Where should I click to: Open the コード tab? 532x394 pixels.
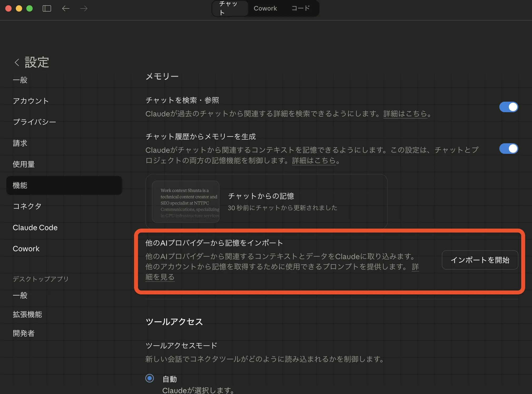300,8
